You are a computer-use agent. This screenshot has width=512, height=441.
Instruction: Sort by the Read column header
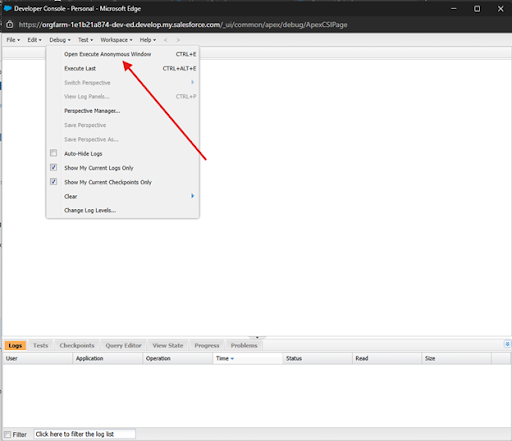point(387,358)
